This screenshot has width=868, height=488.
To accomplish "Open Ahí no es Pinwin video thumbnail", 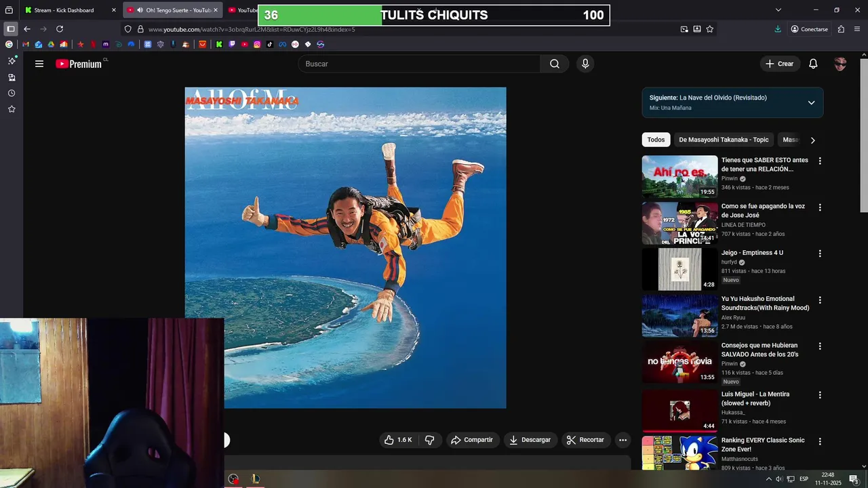I will pyautogui.click(x=679, y=177).
